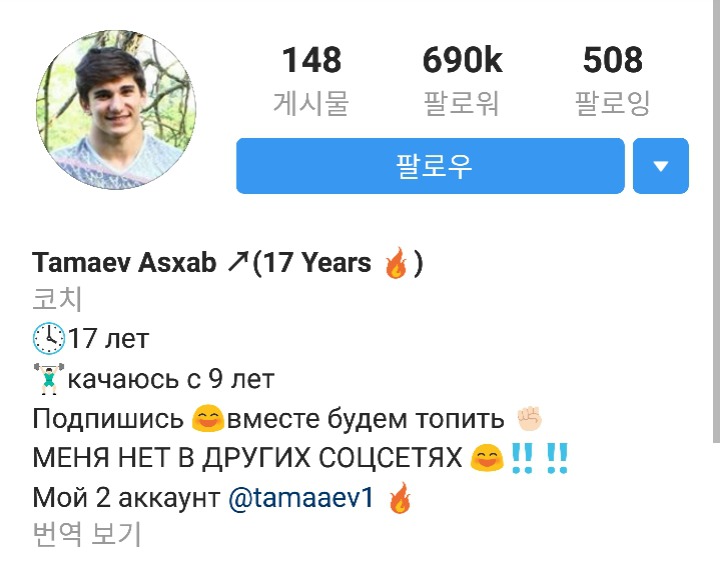Click the fire emoji after 17 Years

396,263
